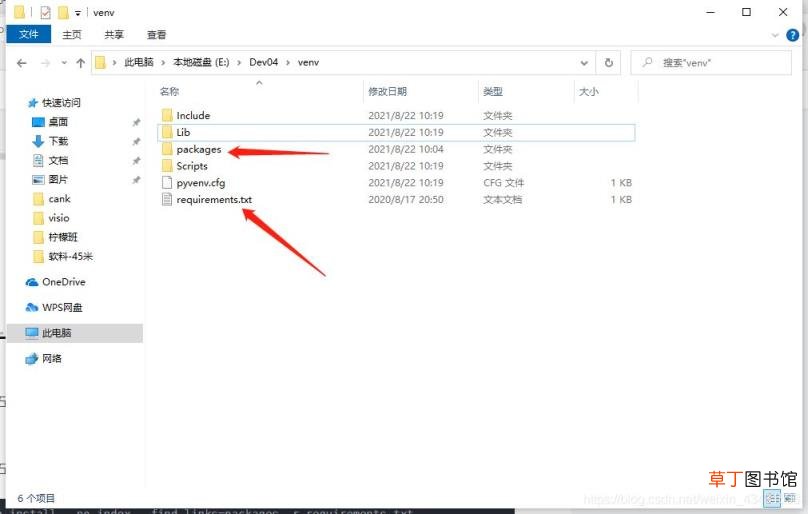Sort by the 大小 column header
This screenshot has height=514, width=808.
coord(588,91)
